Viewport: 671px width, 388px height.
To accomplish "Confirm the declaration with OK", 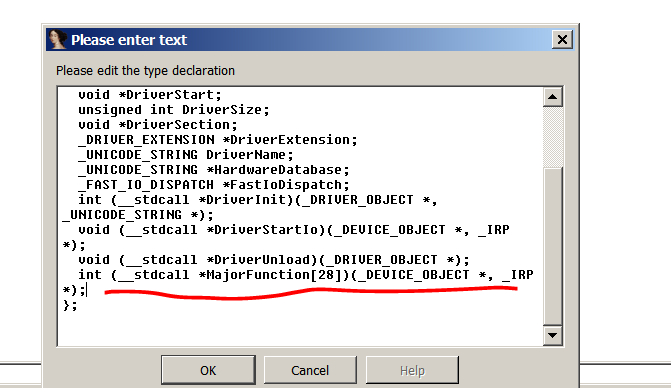I will (208, 370).
